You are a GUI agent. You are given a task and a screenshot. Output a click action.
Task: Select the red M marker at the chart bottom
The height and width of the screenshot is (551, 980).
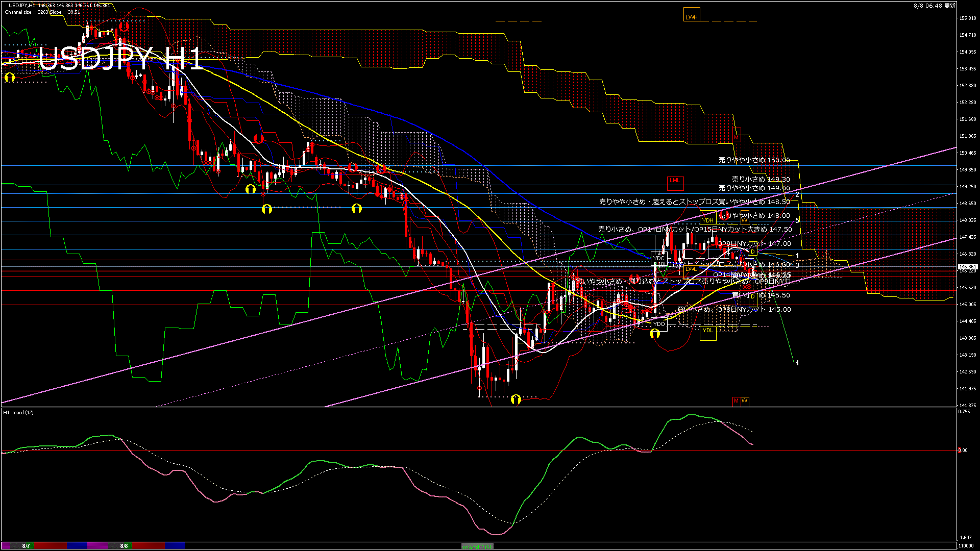(736, 401)
